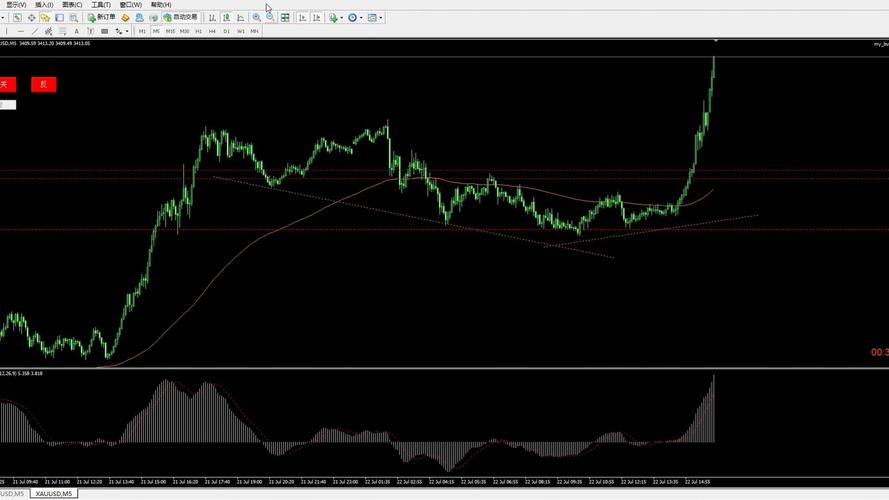The height and width of the screenshot is (500, 889).
Task: Switch chart to D1 timeframe
Action: pos(227,31)
